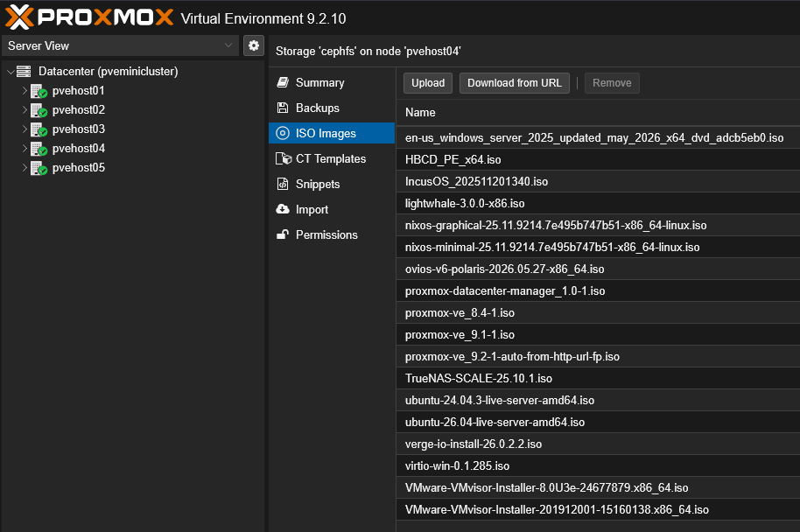This screenshot has width=800, height=532.
Task: Click the Import cloud download icon
Action: coord(283,209)
